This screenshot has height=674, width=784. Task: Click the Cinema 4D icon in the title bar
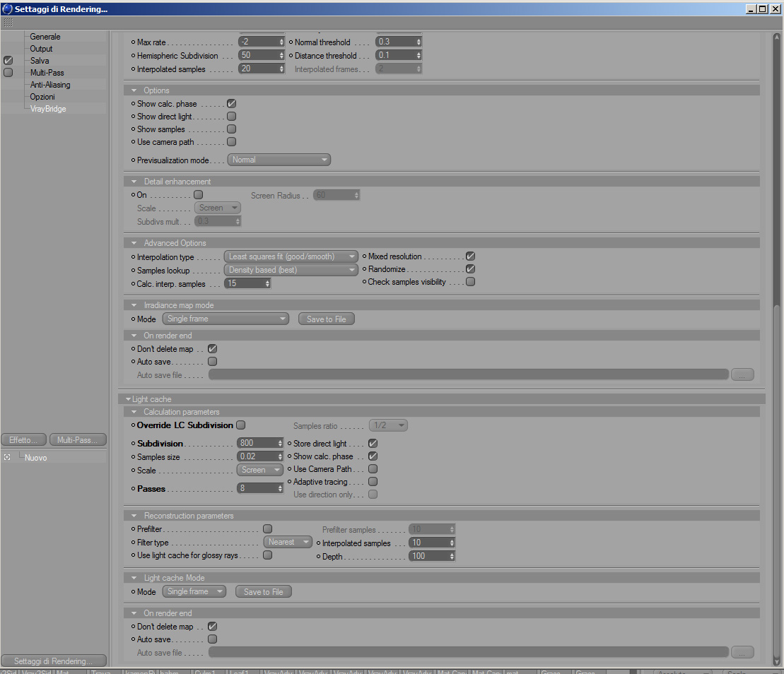tap(7, 8)
